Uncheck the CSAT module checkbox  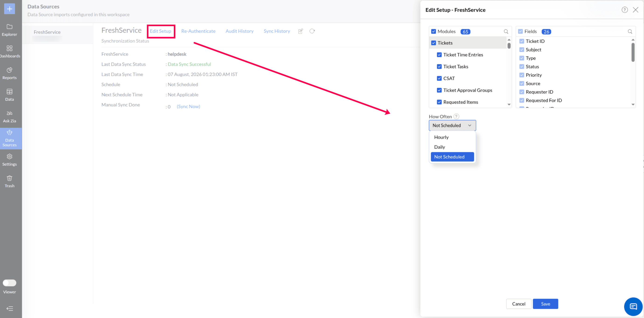(439, 78)
